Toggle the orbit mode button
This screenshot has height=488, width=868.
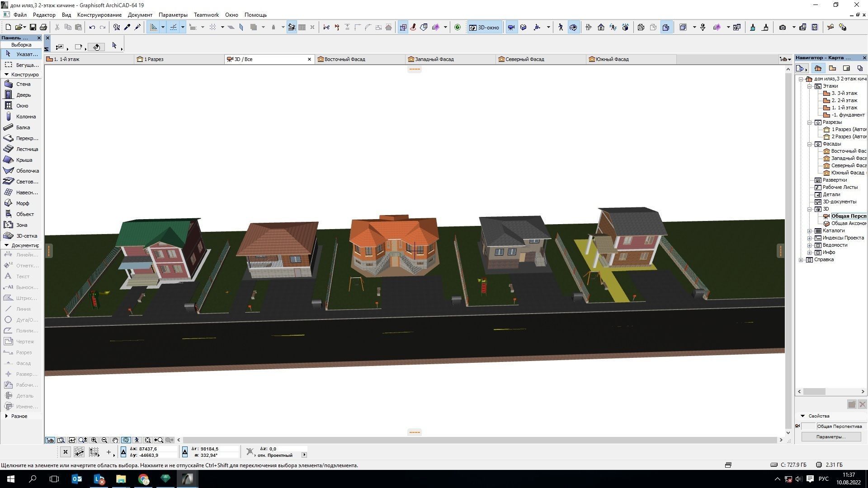click(126, 440)
